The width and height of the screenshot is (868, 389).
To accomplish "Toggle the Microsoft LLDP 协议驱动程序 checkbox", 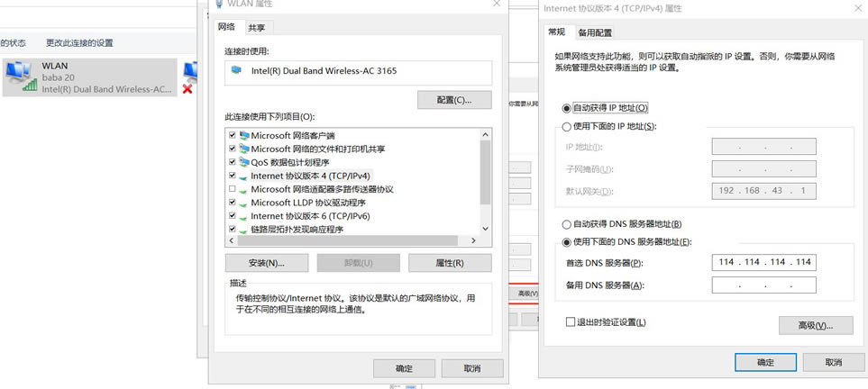I will [232, 204].
